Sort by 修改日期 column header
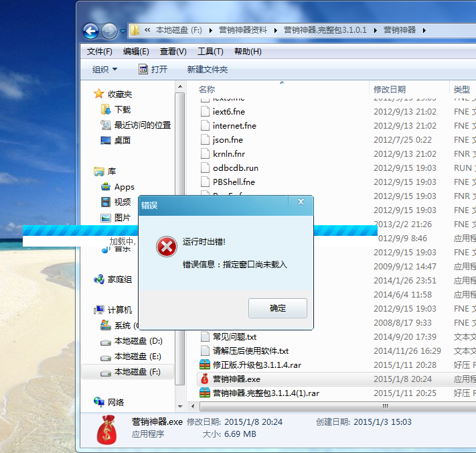476x453 pixels. point(390,89)
